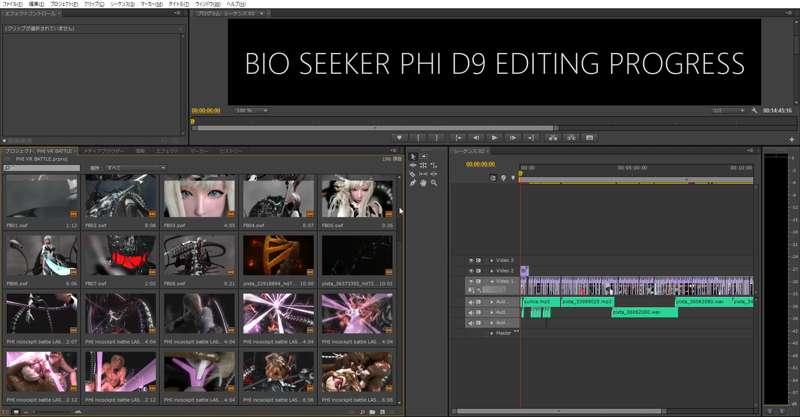Open playback resolution dropdown
Image resolution: width=800 pixels, height=417 pixels.
click(x=729, y=110)
